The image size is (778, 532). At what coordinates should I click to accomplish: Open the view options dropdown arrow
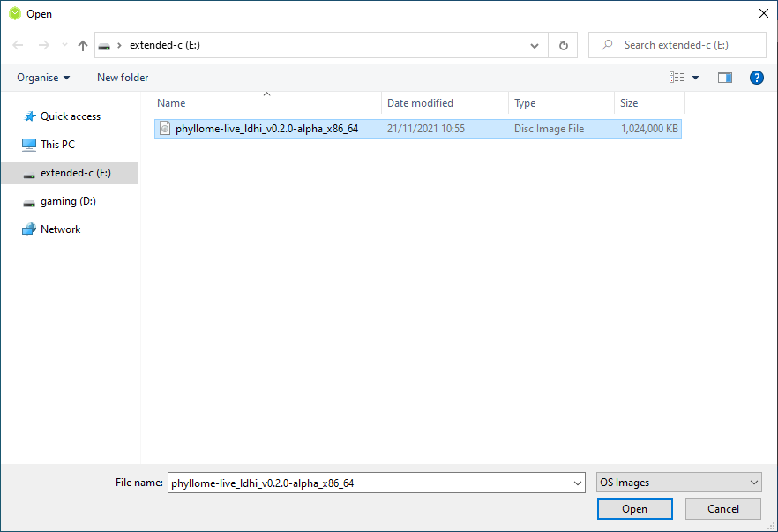[x=695, y=78]
